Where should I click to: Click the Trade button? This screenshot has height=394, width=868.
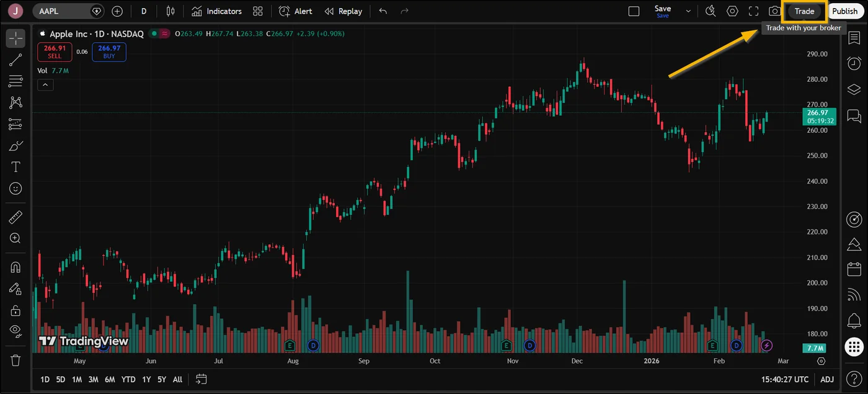805,11
